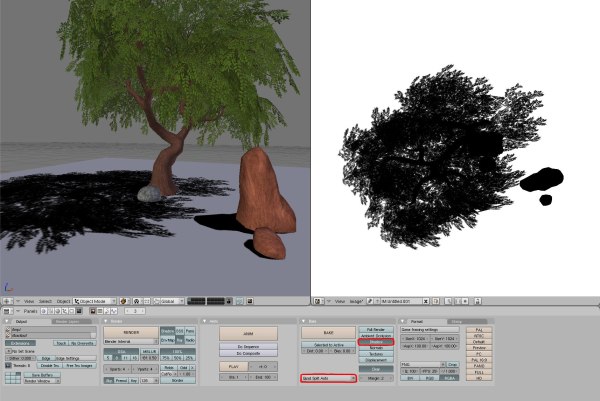Open the PNG file format dropdown
Viewport: 600px width, 401px height.
point(423,365)
